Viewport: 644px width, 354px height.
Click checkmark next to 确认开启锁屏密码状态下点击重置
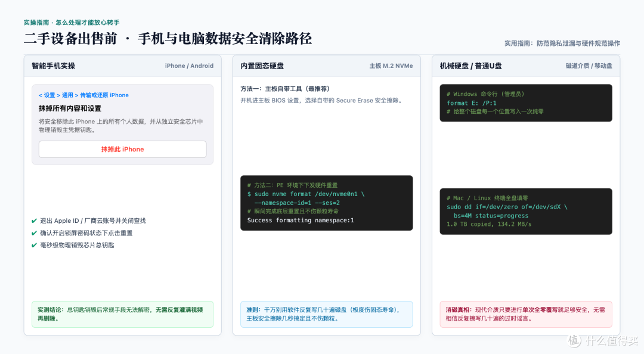click(x=35, y=233)
